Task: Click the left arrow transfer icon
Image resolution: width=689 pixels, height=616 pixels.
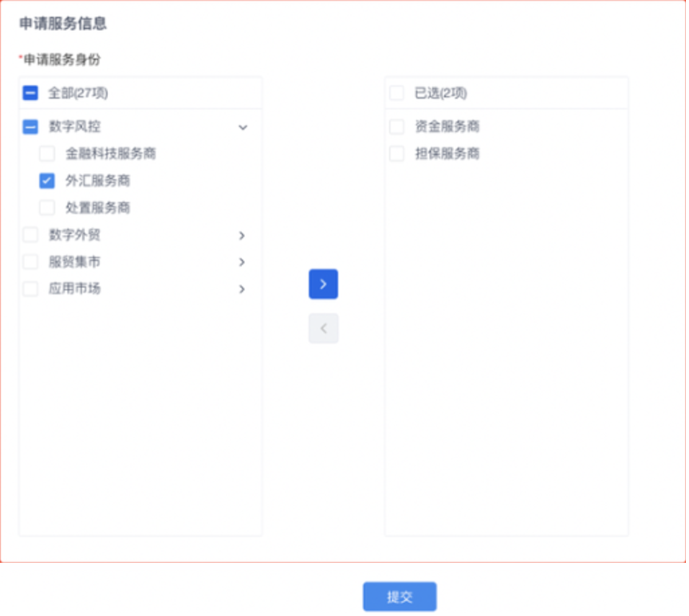Action: coord(323,329)
